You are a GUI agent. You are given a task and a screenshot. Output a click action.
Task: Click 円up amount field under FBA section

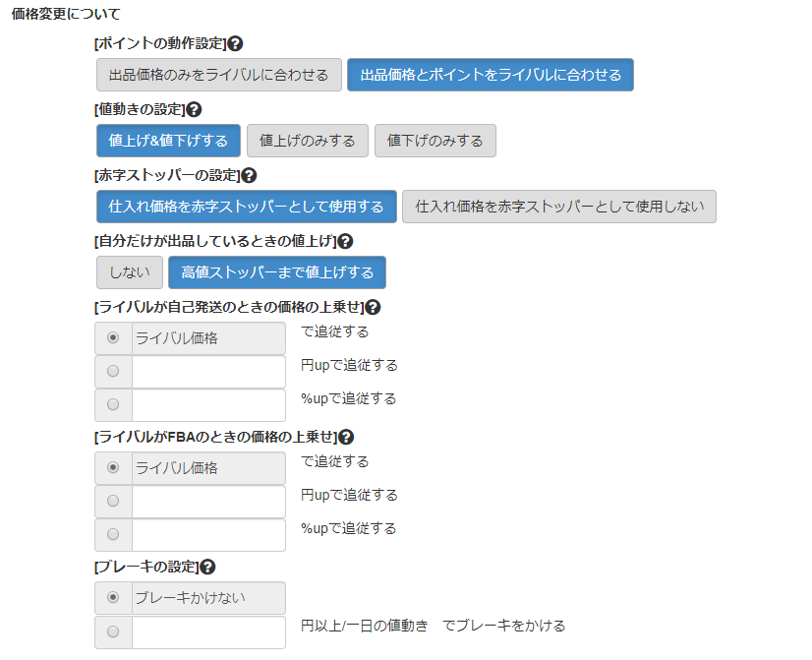pos(208,501)
